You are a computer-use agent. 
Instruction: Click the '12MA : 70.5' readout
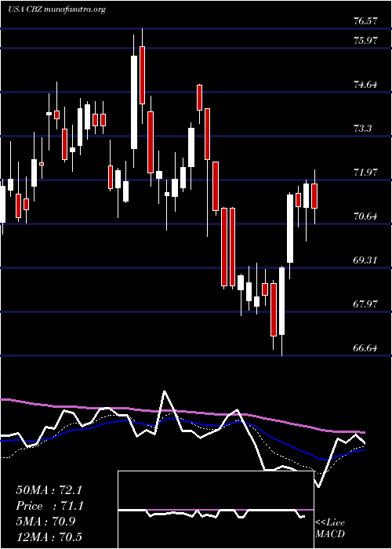pos(49,537)
